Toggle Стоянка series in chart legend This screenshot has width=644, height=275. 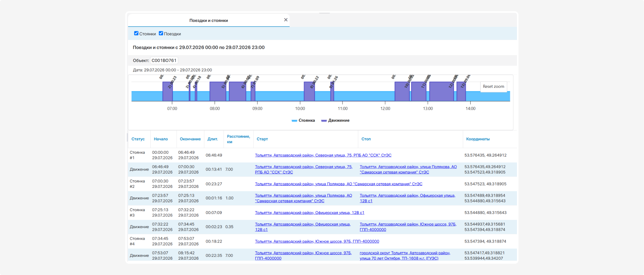(x=303, y=120)
